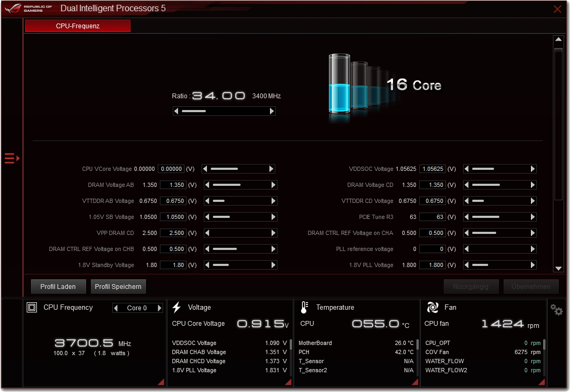Click the DRAM Voltage CD slider
Screen dimensions: 570x392
(x=500, y=185)
